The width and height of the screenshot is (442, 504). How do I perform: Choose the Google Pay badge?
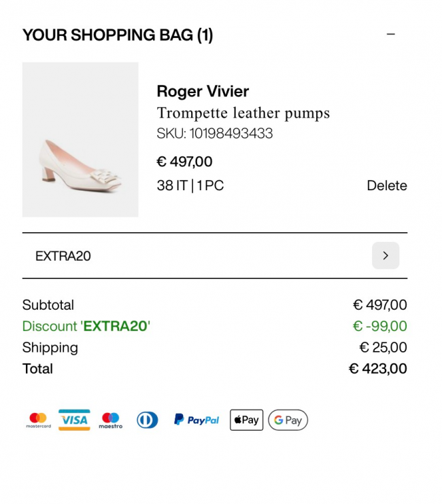288,420
